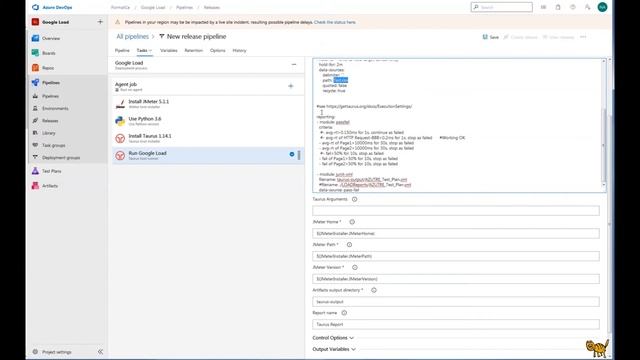The width and height of the screenshot is (640, 360).
Task: Open the Tasks tab dropdown
Action: 144,51
